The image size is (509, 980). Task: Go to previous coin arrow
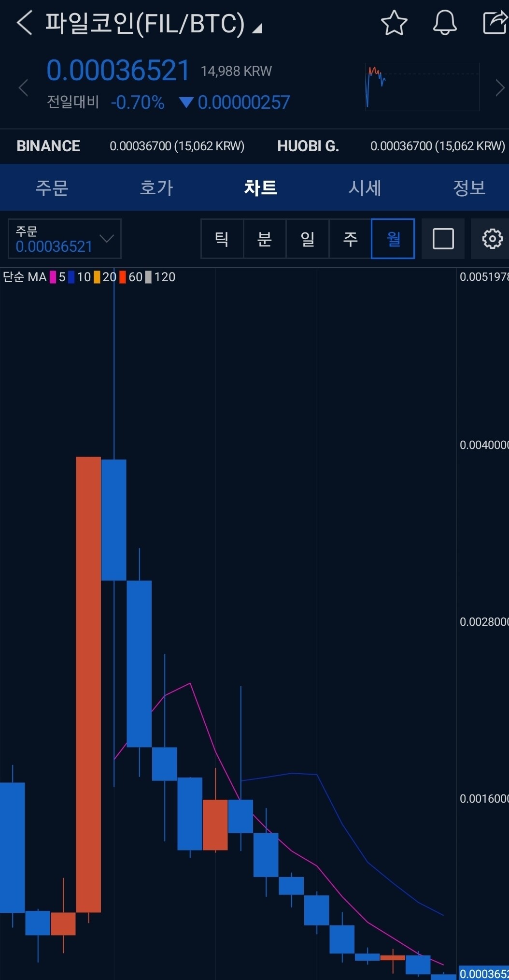click(x=23, y=88)
